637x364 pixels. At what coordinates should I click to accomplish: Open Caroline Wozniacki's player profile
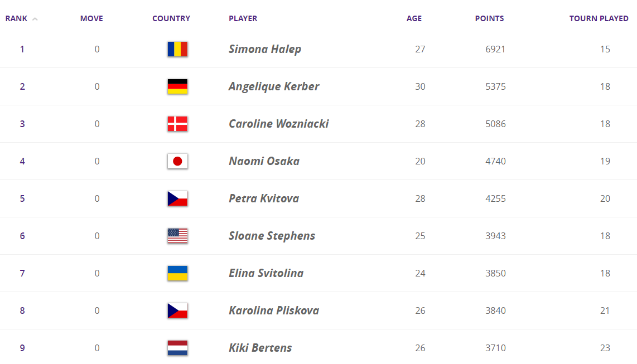point(278,124)
